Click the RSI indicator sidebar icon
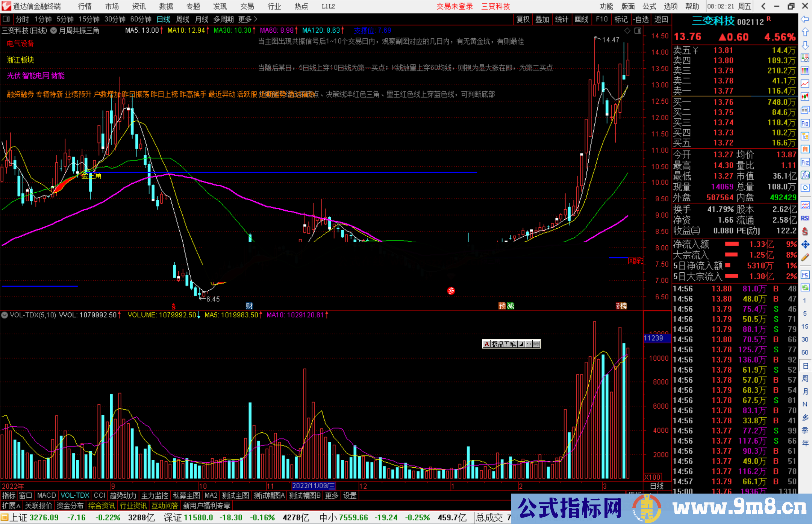 pyautogui.click(x=805, y=218)
